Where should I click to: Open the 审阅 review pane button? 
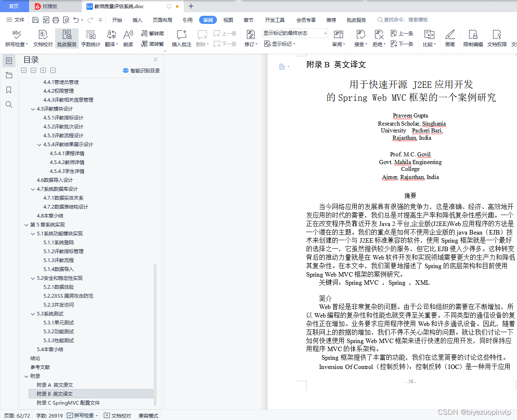[339, 38]
